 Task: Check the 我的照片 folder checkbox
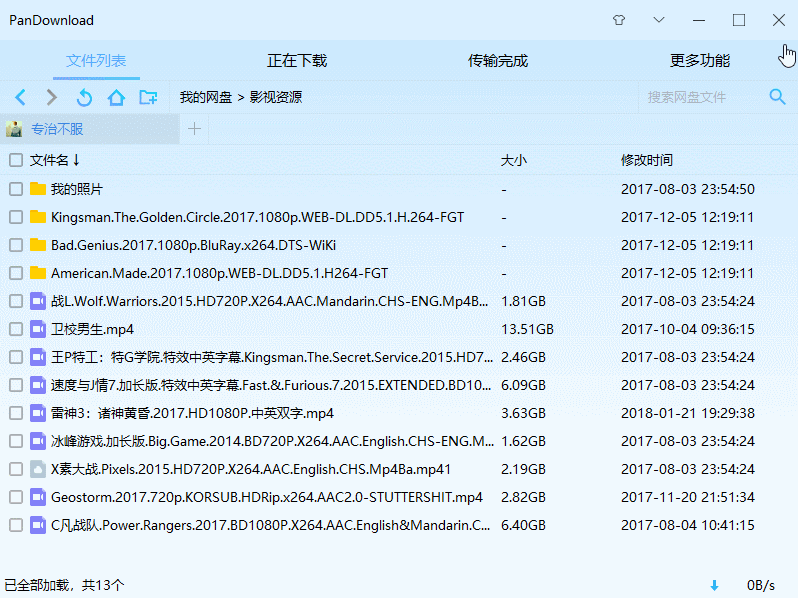coord(16,189)
